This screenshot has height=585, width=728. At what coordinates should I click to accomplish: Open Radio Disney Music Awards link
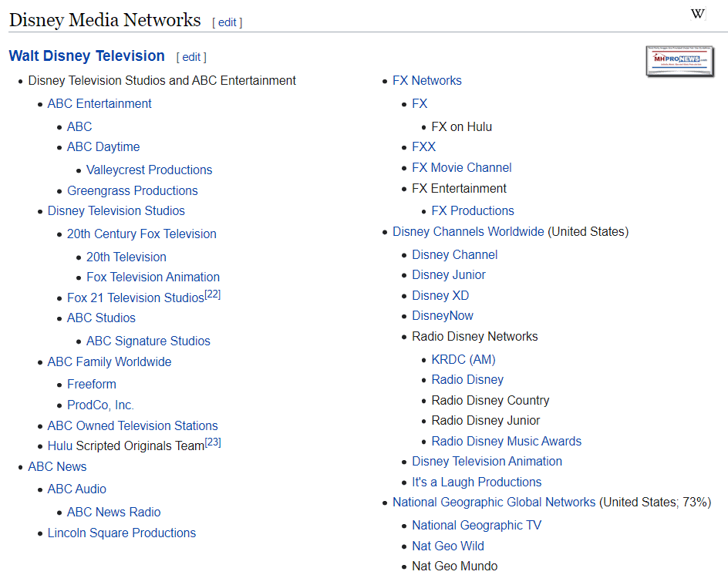[x=507, y=441]
